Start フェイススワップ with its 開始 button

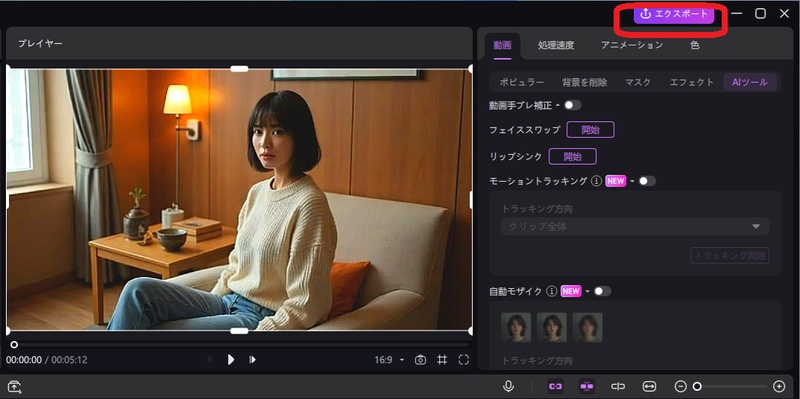pos(590,130)
